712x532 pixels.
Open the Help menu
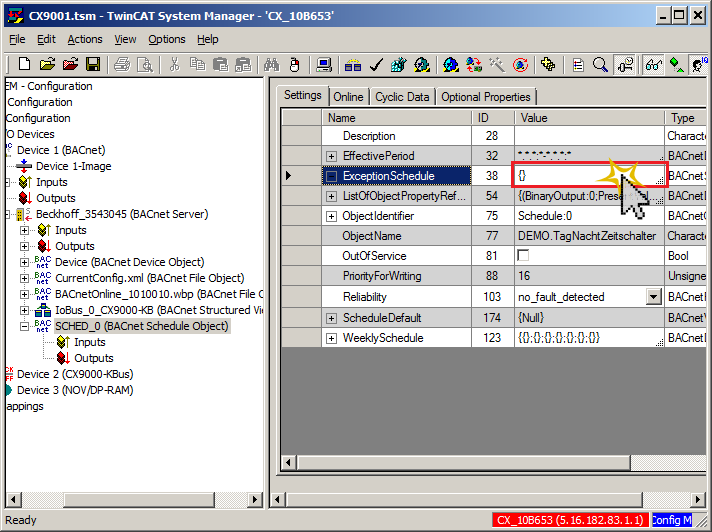[208, 39]
